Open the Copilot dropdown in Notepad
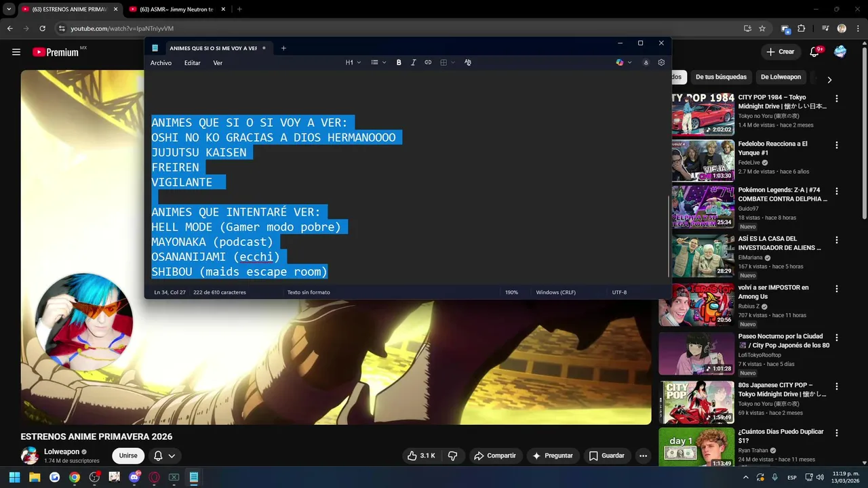Screen dimensions: 868x488 [623, 62]
